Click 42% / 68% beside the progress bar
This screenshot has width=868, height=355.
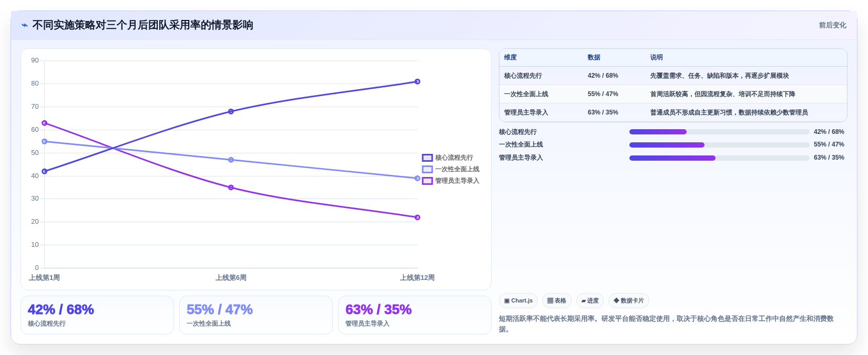(829, 132)
